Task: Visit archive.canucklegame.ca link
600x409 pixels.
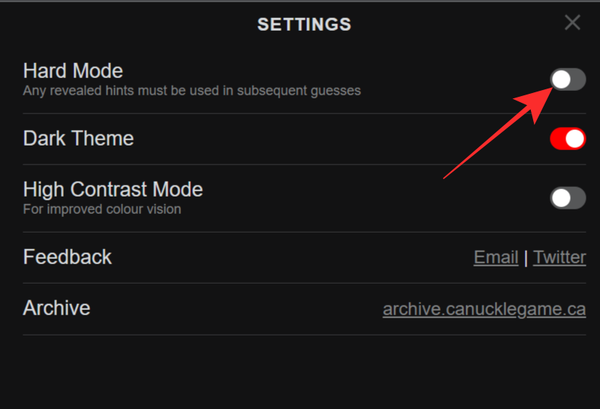Action: coord(484,309)
